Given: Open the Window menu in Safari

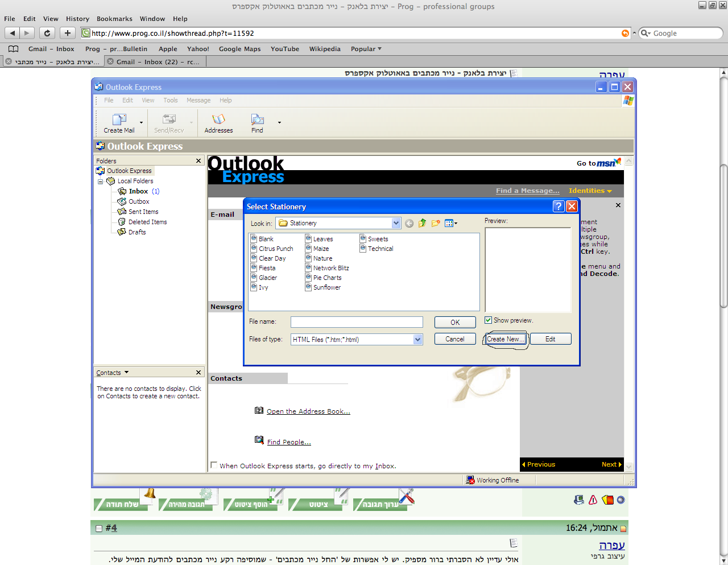Looking at the screenshot, I should (152, 19).
